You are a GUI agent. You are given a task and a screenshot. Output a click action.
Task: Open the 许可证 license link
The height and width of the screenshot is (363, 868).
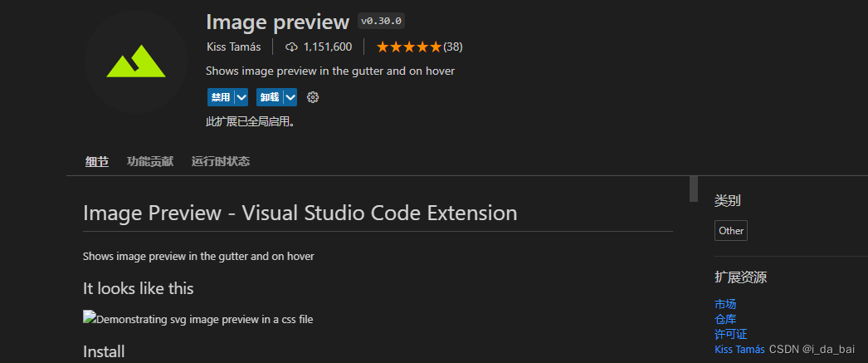731,334
